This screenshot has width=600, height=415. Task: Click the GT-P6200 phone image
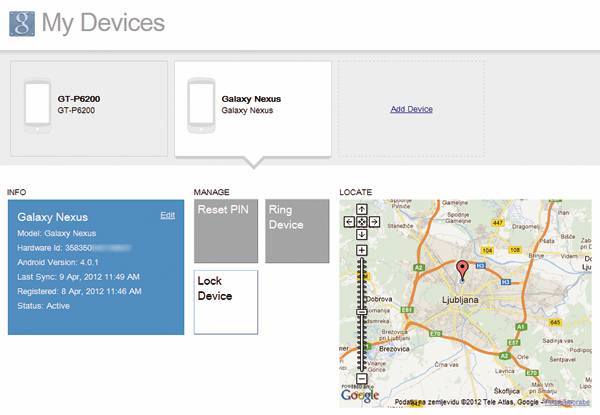tap(38, 106)
